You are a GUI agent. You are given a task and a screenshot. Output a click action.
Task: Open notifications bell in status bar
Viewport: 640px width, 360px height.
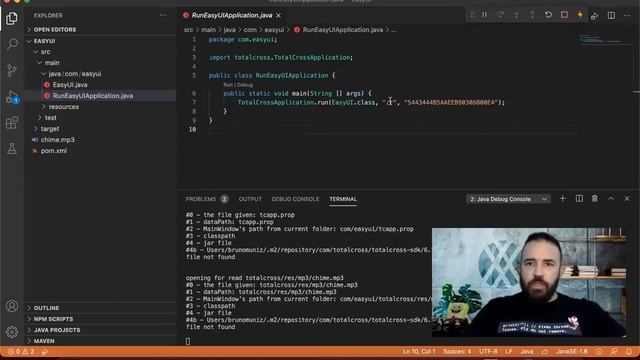629,351
